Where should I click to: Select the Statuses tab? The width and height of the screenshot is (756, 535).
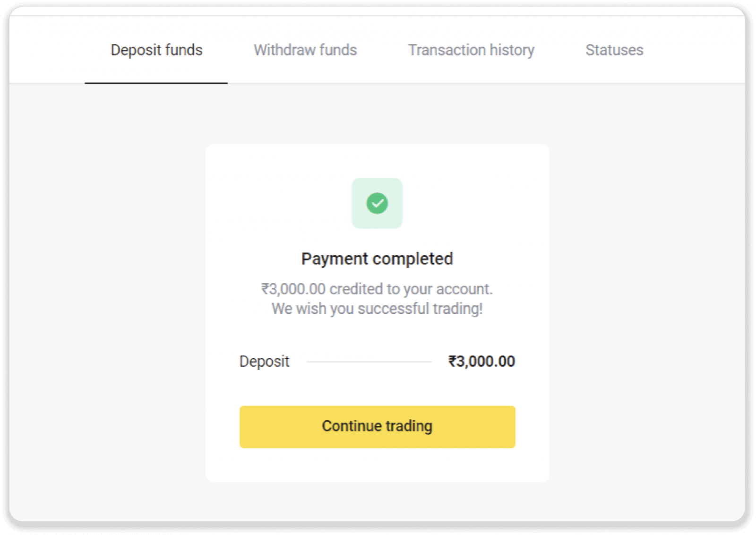[614, 50]
